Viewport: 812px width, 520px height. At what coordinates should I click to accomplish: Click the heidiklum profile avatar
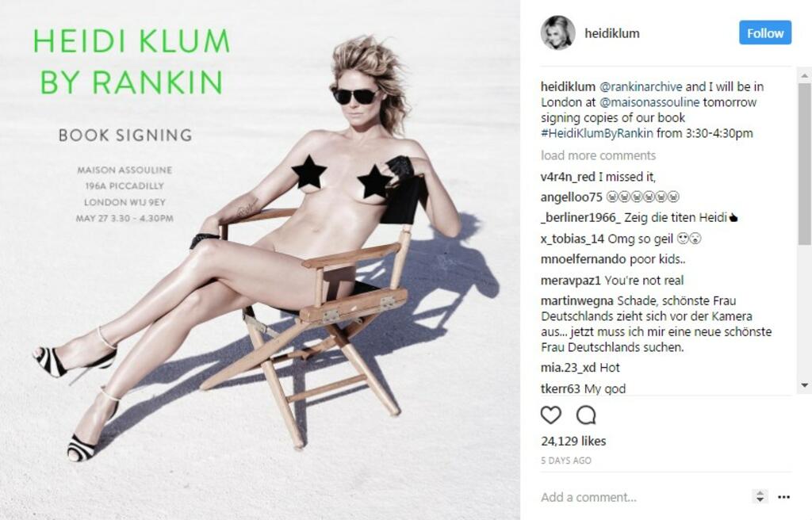[x=557, y=33]
